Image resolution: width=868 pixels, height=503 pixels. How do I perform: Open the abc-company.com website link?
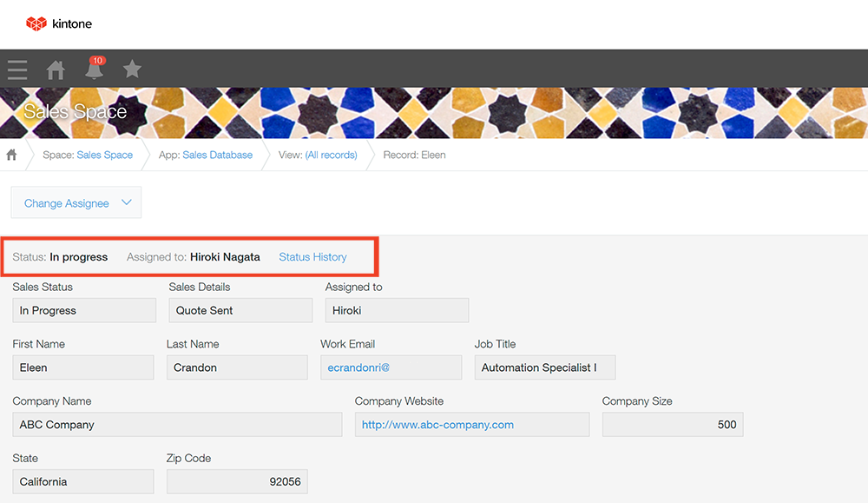[437, 425]
